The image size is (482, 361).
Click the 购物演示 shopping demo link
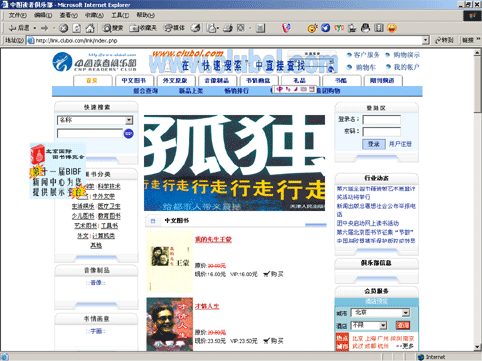tap(407, 55)
